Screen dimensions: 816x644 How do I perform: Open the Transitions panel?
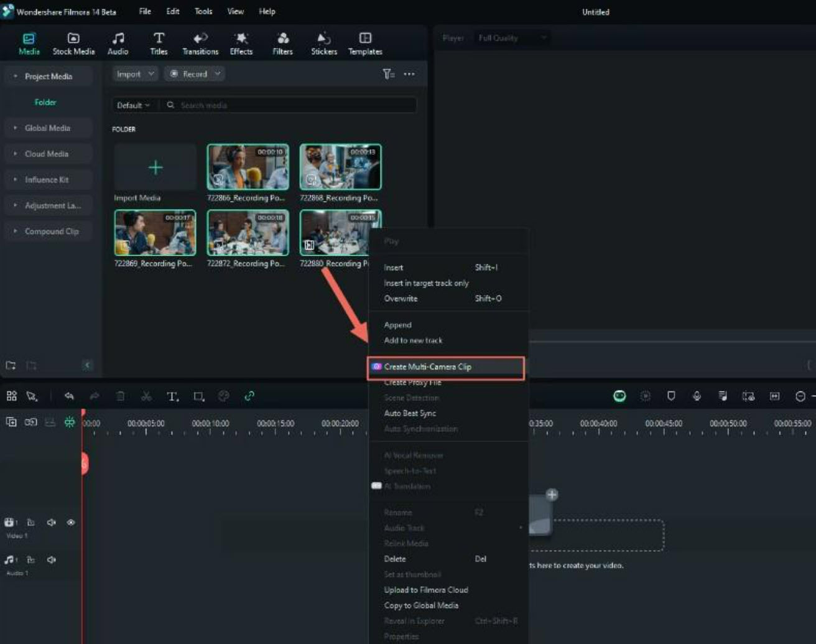tap(200, 44)
